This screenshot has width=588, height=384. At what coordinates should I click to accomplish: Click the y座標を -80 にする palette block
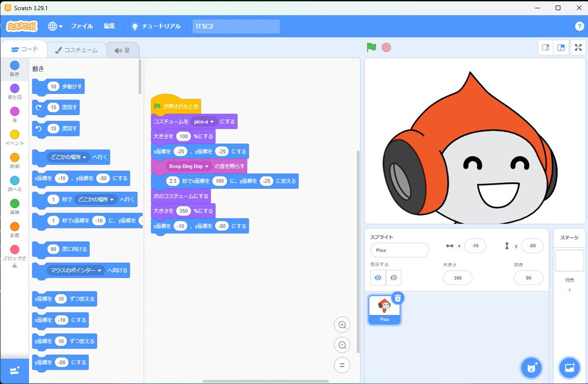pyautogui.click(x=60, y=362)
